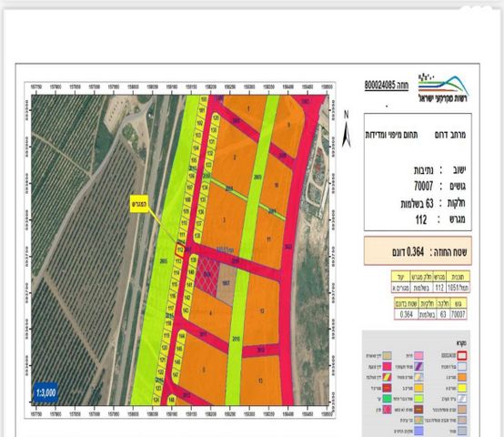Click the 0.364 cell in lower table

[x=406, y=314]
